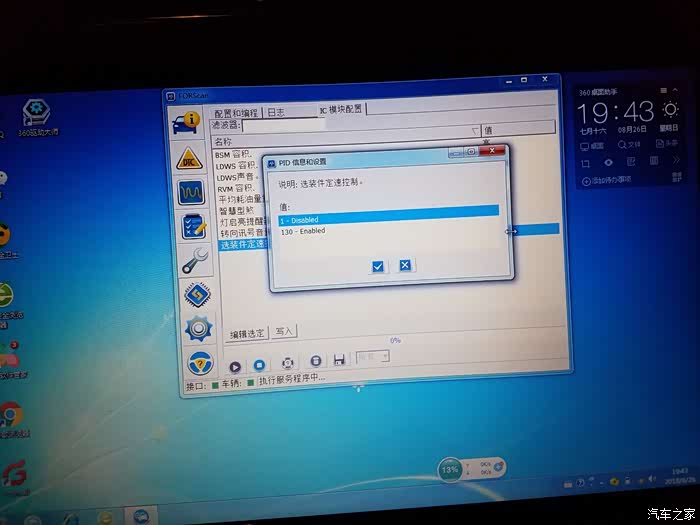Click the 编辑选定 button
The height and width of the screenshot is (525, 700).
[x=247, y=333]
